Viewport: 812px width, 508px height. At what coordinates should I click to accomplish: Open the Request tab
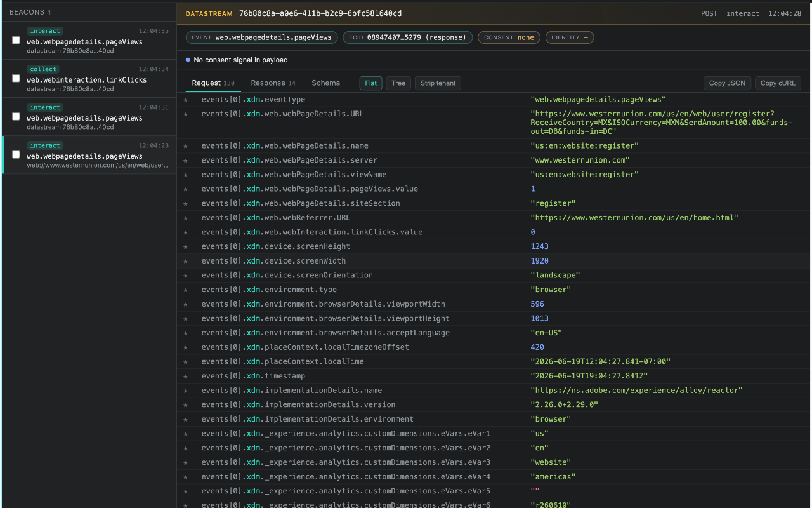[x=213, y=83]
